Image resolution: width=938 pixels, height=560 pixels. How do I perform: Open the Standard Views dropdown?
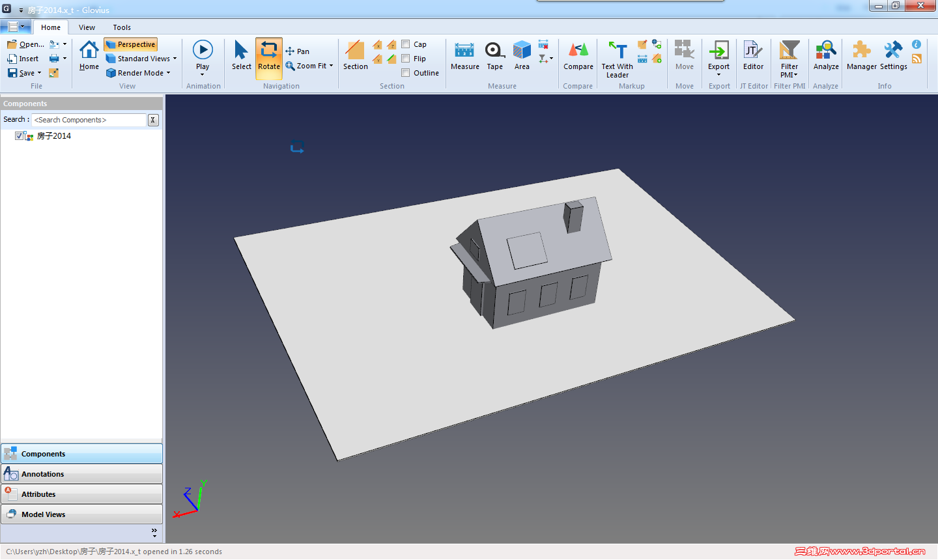141,59
